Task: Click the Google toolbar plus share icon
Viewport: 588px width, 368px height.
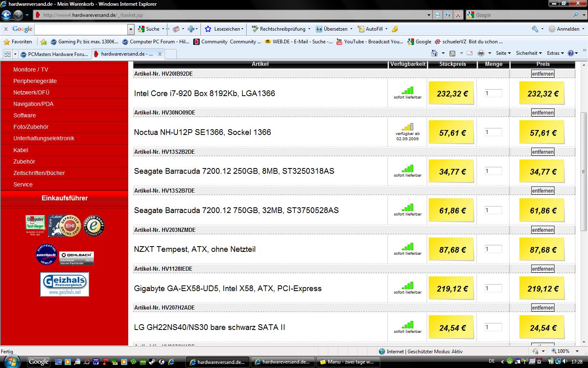Action: (191, 29)
